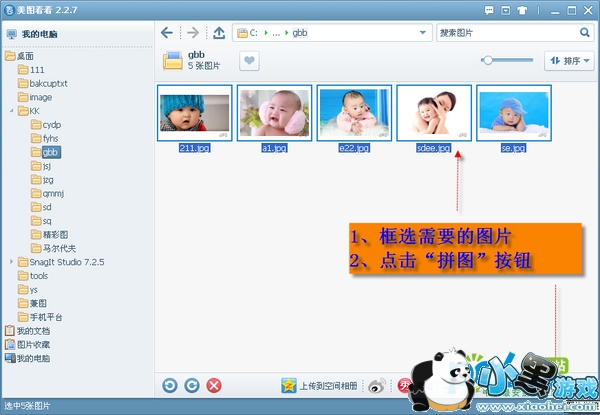Select thumbnail sdee.jpg
600x415 pixels.
(434, 113)
